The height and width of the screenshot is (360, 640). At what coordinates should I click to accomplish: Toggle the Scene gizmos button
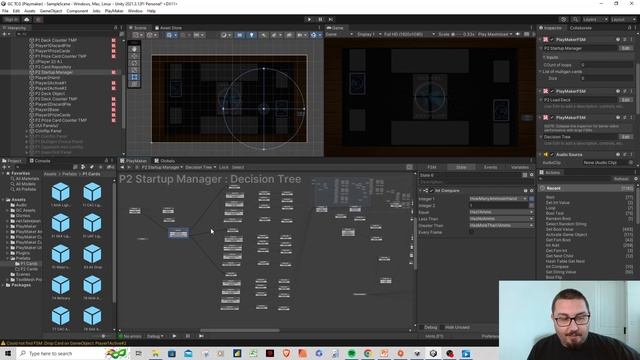[313, 35]
